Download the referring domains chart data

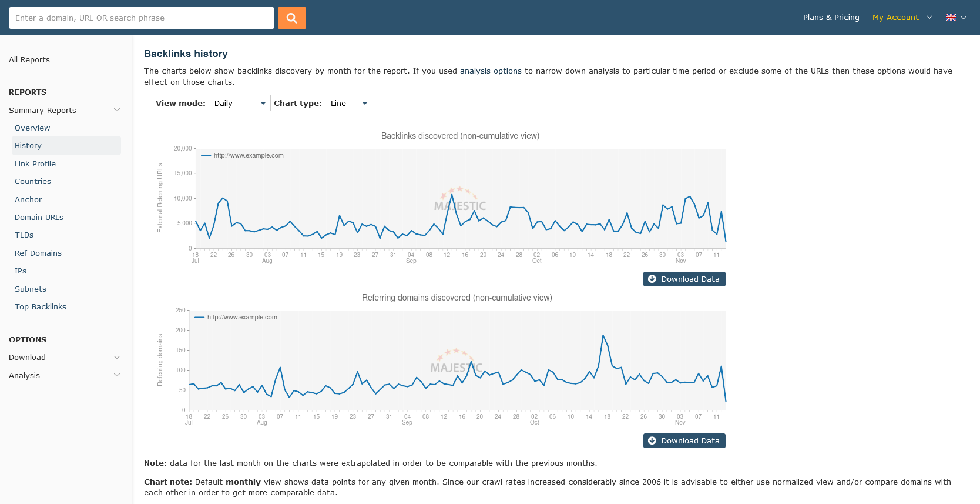(x=684, y=441)
